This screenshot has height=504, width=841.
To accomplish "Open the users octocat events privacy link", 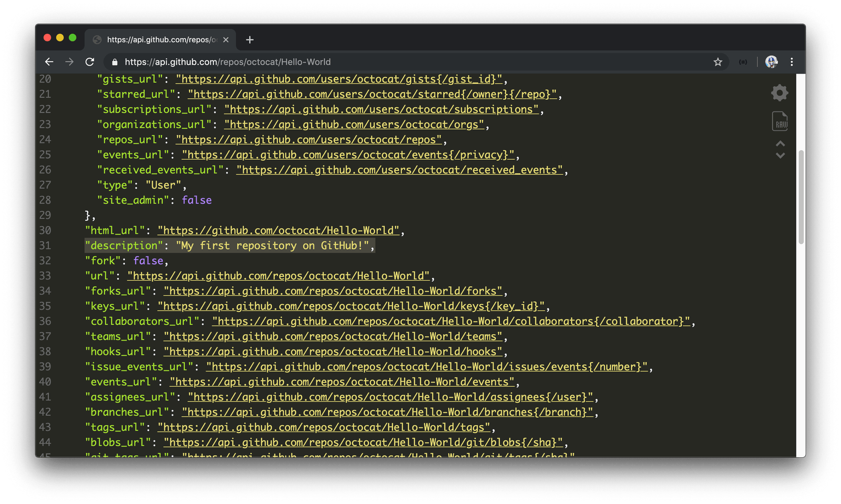I will click(348, 155).
